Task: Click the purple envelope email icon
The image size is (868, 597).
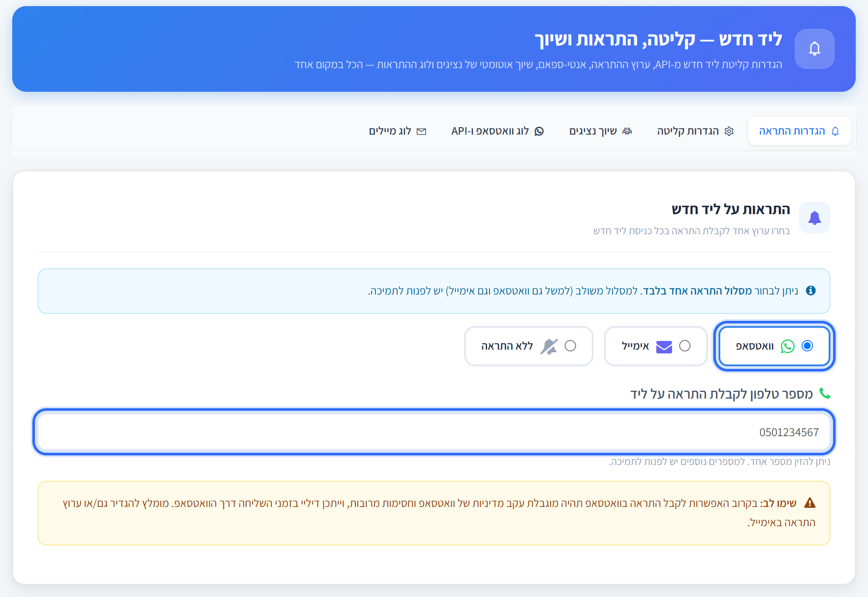Action: pos(664,346)
